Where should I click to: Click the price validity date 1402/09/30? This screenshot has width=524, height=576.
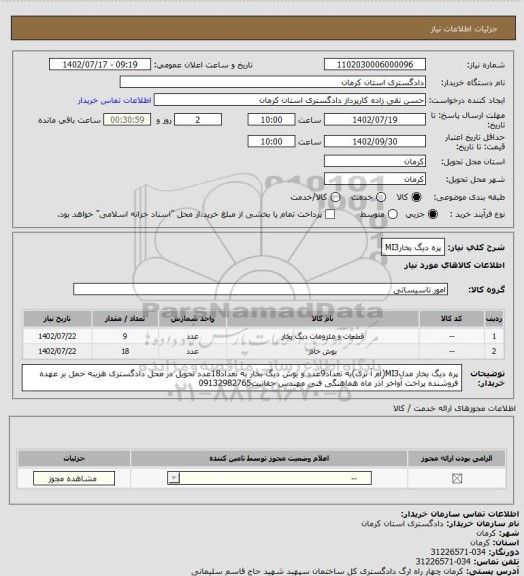click(375, 141)
